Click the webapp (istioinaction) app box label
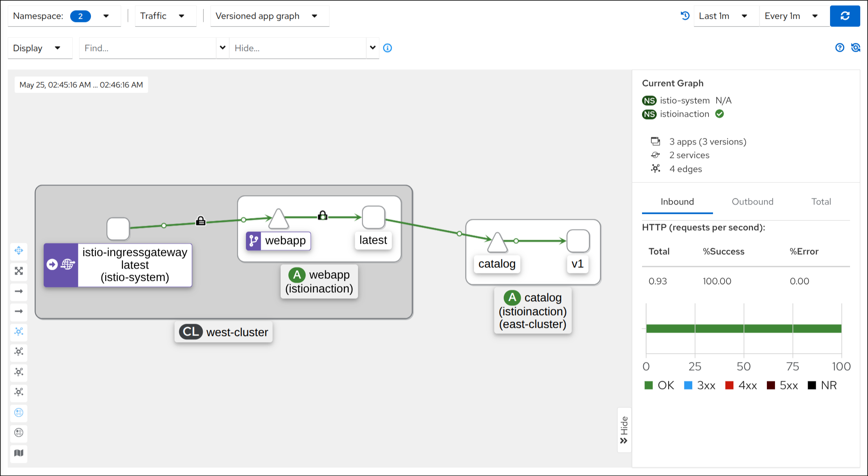868x476 pixels. [319, 282]
